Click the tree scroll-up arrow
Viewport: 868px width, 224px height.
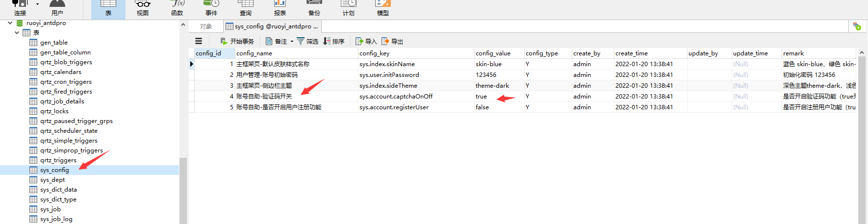click(183, 25)
